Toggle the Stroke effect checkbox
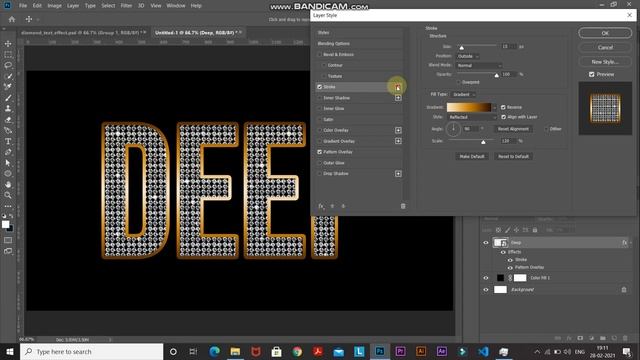This screenshot has width=640, height=360. [x=320, y=87]
